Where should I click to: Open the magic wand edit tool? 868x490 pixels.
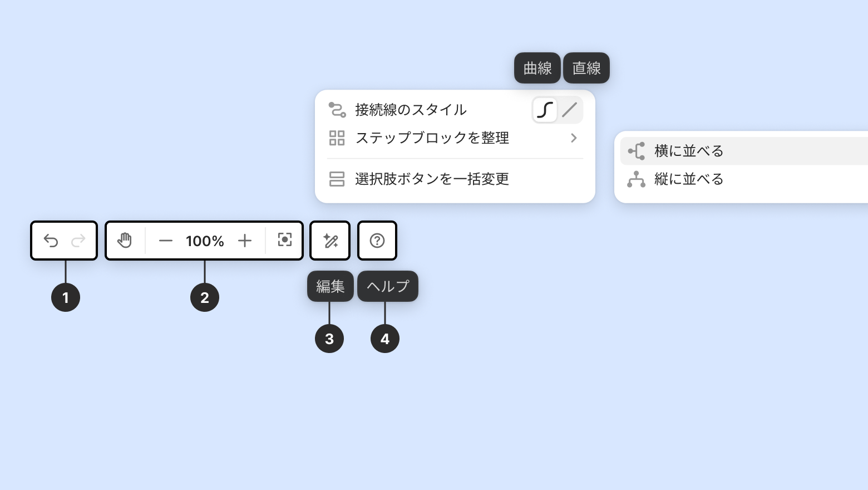(331, 241)
